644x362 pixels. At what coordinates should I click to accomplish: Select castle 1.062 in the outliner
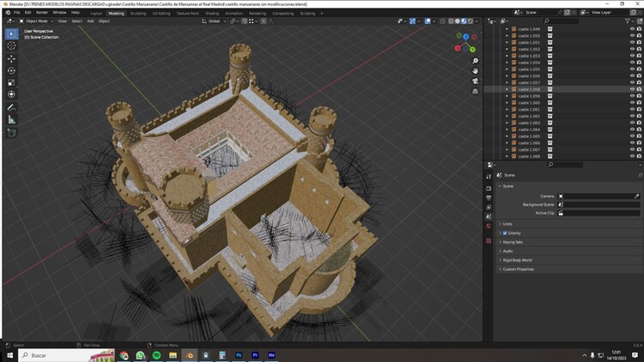[529, 116]
